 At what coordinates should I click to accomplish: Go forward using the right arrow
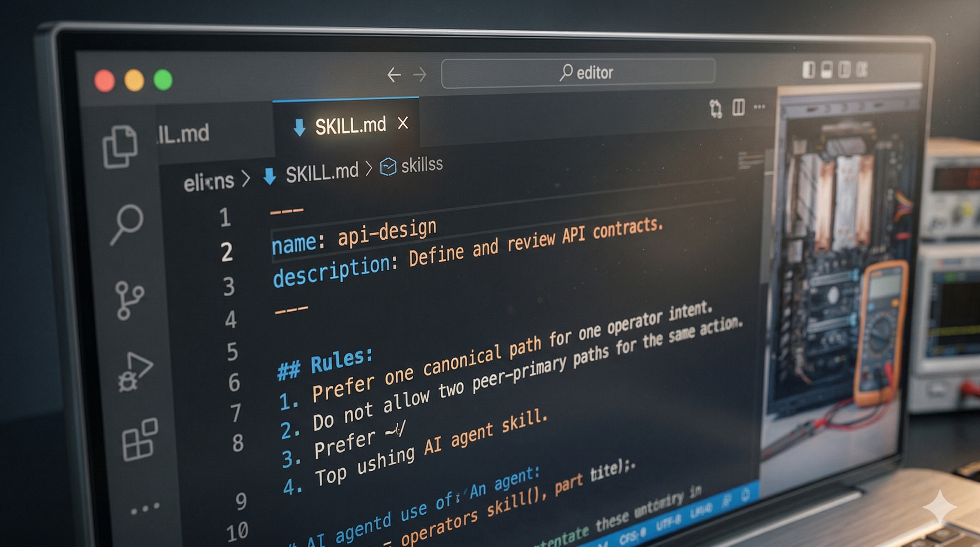(419, 74)
